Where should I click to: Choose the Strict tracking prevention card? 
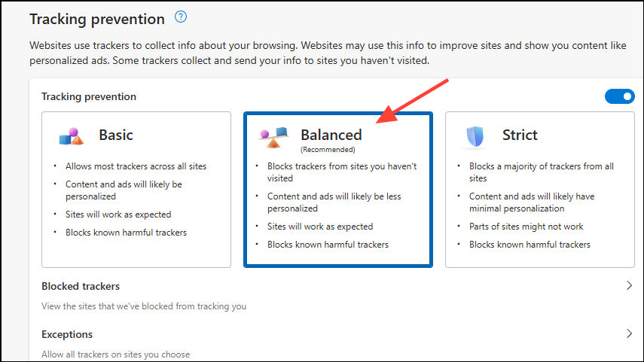click(x=539, y=189)
